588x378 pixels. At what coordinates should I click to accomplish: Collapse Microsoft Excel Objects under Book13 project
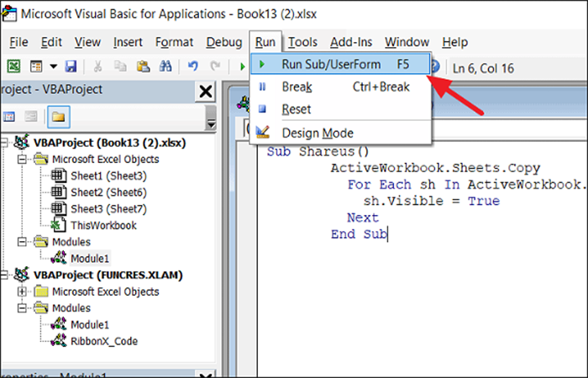(x=22, y=160)
